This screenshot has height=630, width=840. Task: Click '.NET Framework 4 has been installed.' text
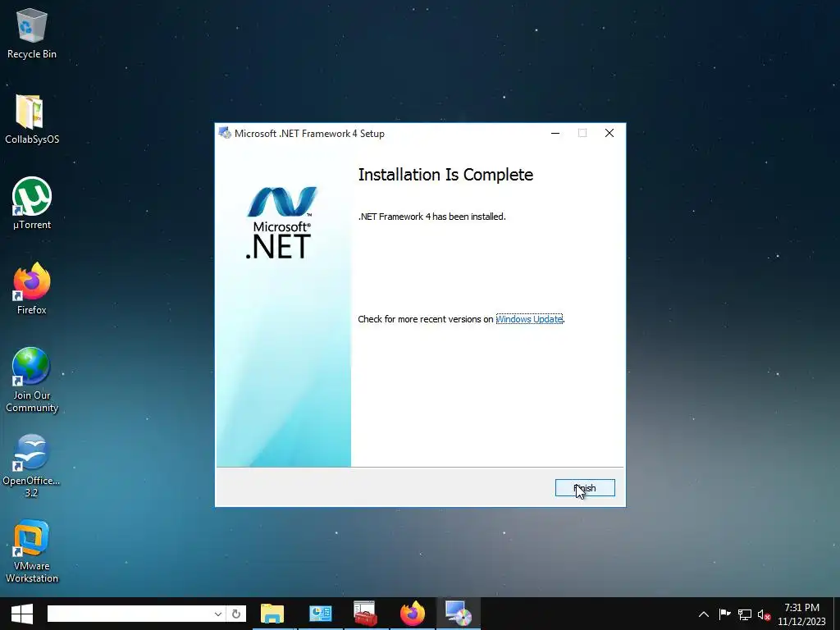coord(431,217)
